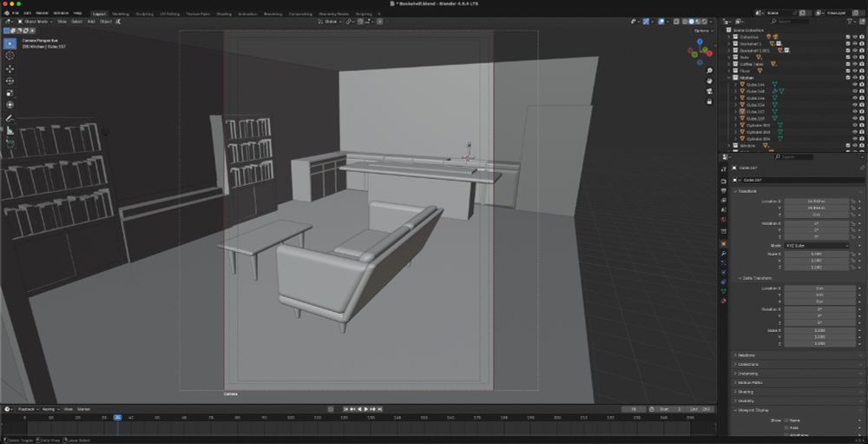Hide Cube.157 with its eye icon
868x444 pixels.
pyautogui.click(x=855, y=111)
